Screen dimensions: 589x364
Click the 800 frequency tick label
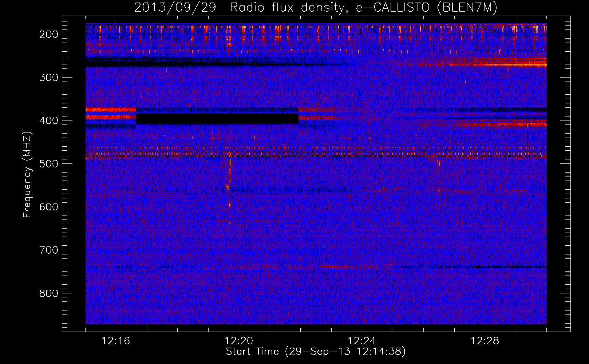pyautogui.click(x=48, y=293)
